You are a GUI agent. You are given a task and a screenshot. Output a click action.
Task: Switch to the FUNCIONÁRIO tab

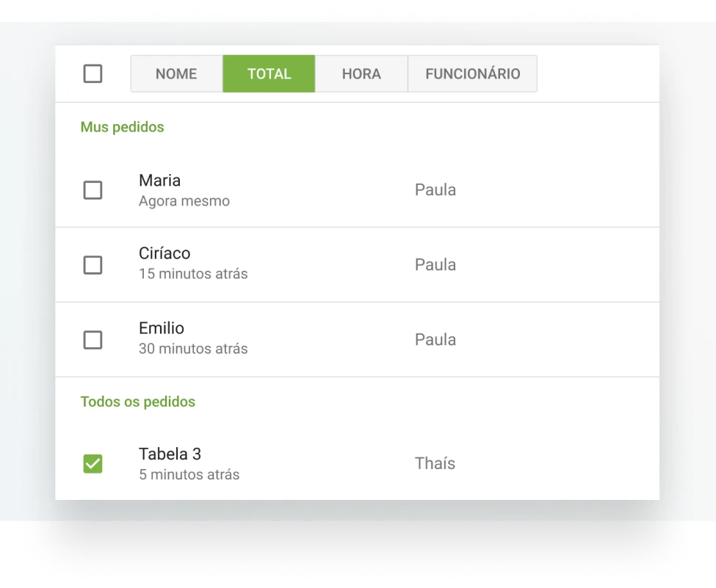tap(472, 73)
